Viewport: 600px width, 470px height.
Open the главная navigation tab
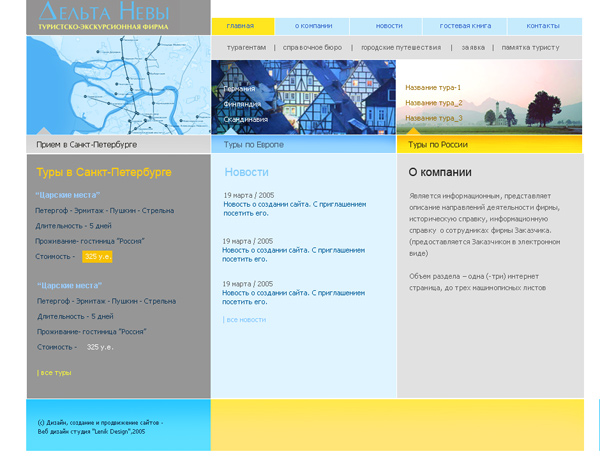coord(240,25)
